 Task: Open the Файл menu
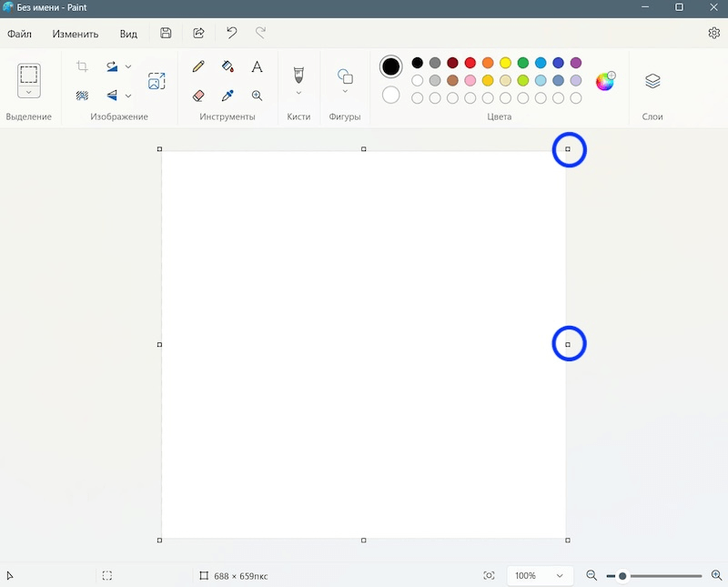click(19, 34)
